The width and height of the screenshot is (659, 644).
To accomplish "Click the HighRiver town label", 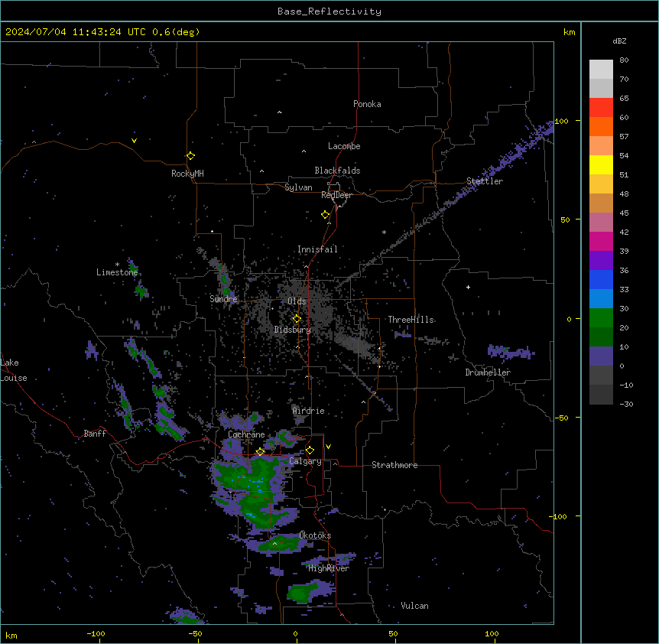I will (329, 568).
